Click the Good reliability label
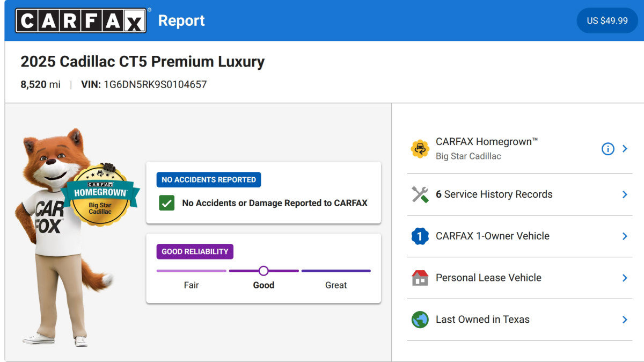The image size is (644, 362). click(x=264, y=285)
